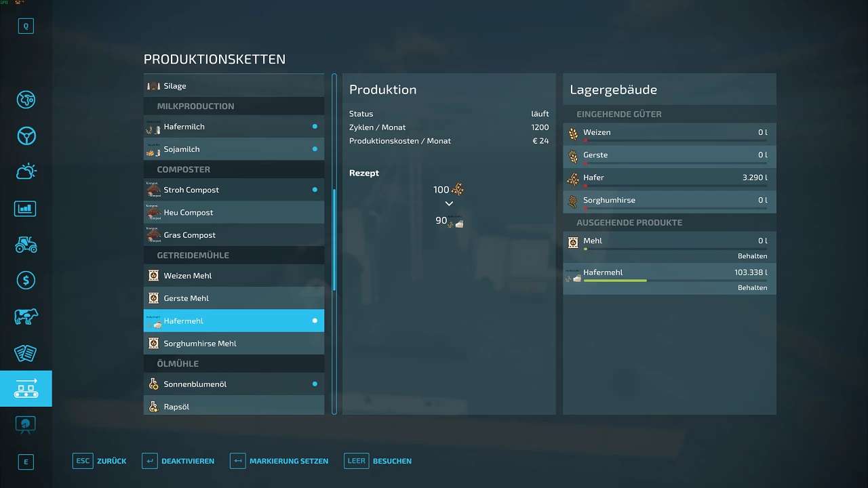Image resolution: width=868 pixels, height=488 pixels.
Task: Change Hafermehl output mode Behalten
Action: point(752,288)
